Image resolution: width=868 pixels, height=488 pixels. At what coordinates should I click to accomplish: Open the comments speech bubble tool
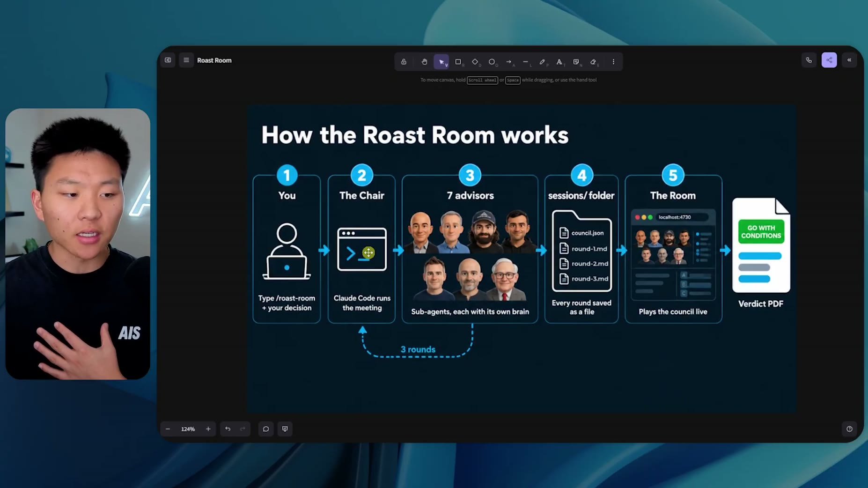coord(266,429)
